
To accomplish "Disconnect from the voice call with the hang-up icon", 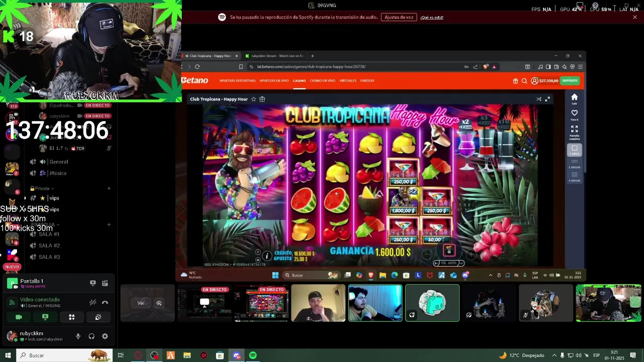I will pos(105,302).
